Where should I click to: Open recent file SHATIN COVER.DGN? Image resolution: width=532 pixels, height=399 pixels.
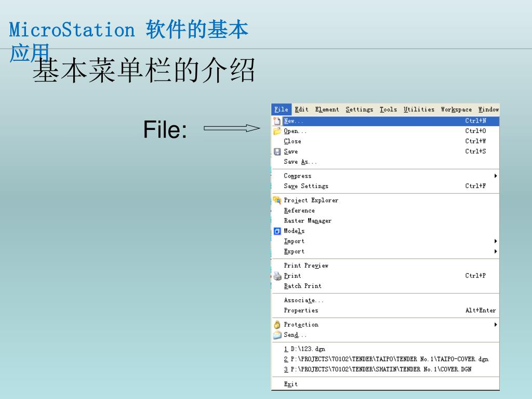pyautogui.click(x=385, y=369)
